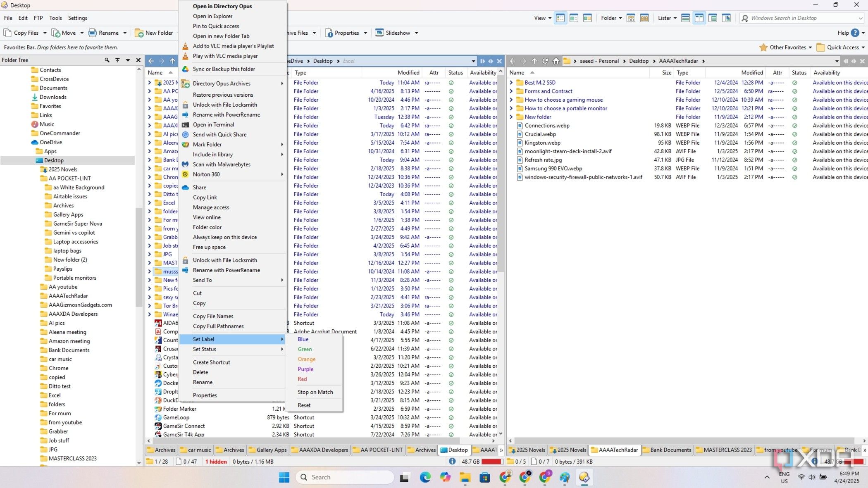Click the Move toolbar button
Viewport: 868px width, 488px height.
(x=64, y=33)
